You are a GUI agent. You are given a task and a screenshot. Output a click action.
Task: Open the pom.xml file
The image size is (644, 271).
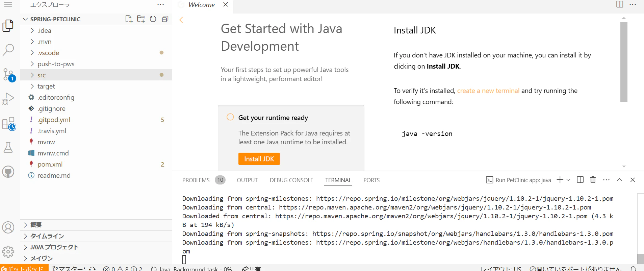coord(96,164)
